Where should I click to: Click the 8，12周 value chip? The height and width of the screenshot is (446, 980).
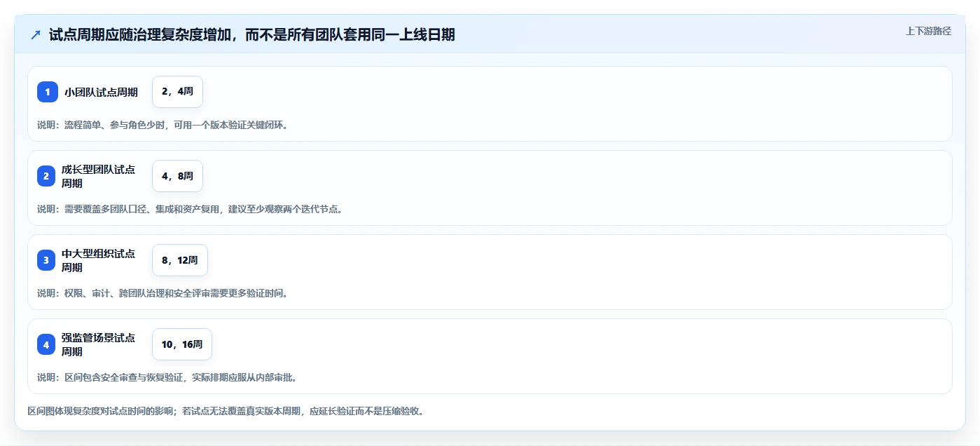tap(180, 260)
